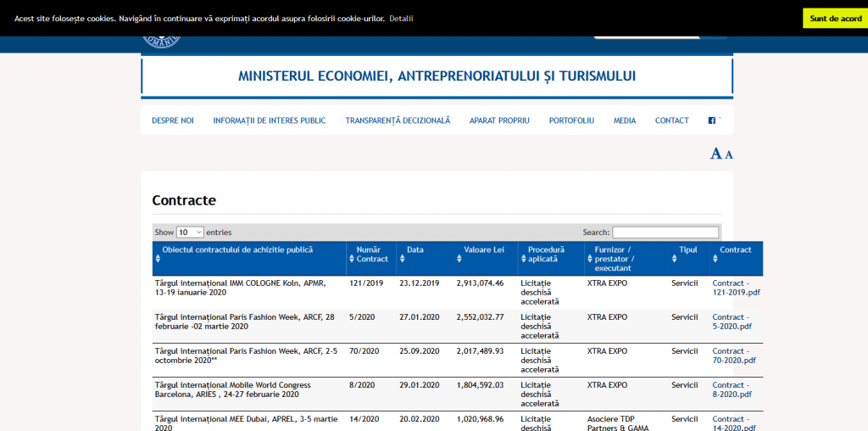Click Asociere TDP Partners supplier cell
The height and width of the screenshot is (431, 868).
[618, 423]
